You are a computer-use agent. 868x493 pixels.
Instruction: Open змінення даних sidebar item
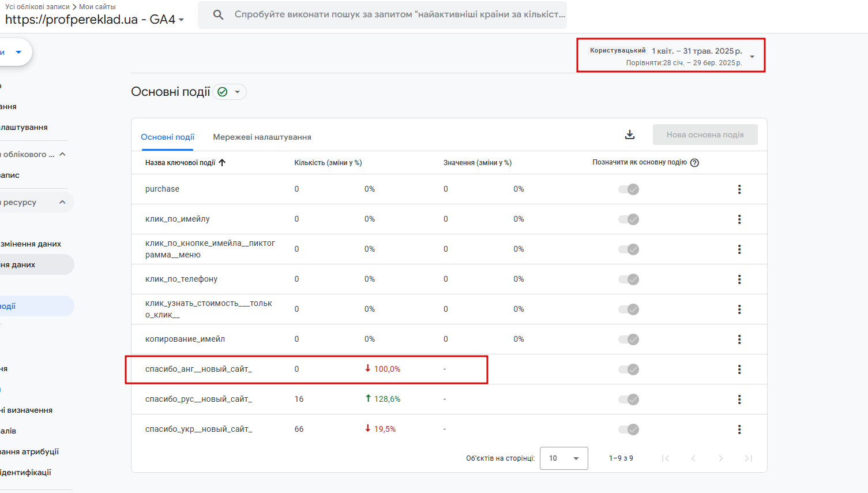pos(31,244)
